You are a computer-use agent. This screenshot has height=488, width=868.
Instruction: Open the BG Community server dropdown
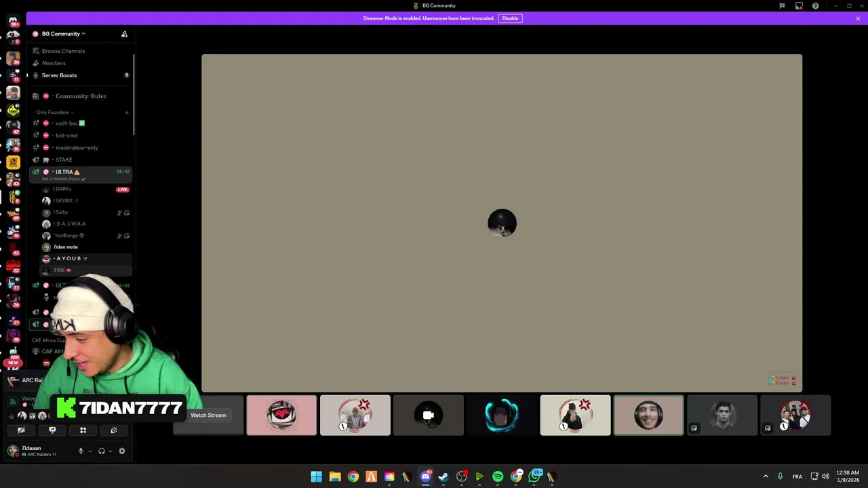pyautogui.click(x=63, y=34)
